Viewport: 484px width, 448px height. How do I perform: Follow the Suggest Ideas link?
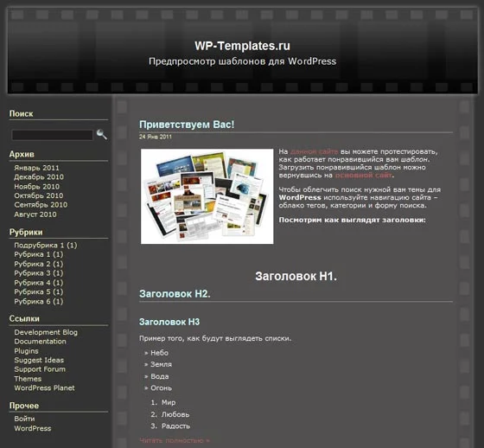(39, 361)
